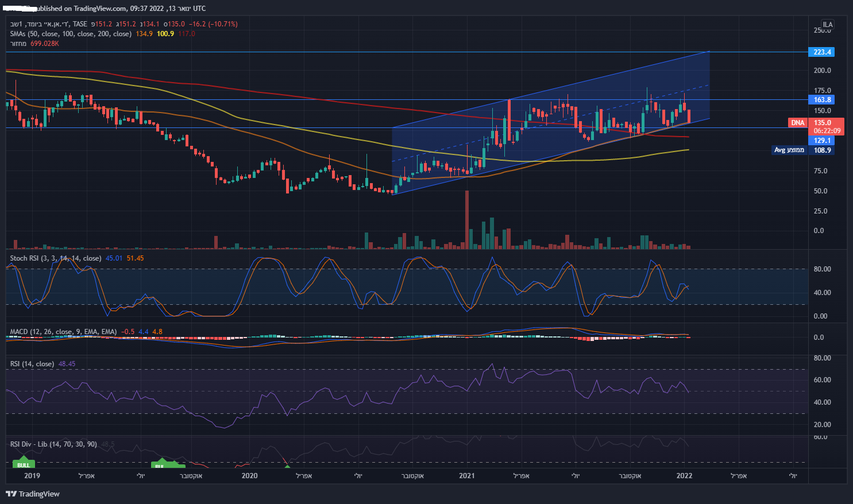Image resolution: width=853 pixels, height=504 pixels.
Task: Select the MACD indicator legend title
Action: 63,332
